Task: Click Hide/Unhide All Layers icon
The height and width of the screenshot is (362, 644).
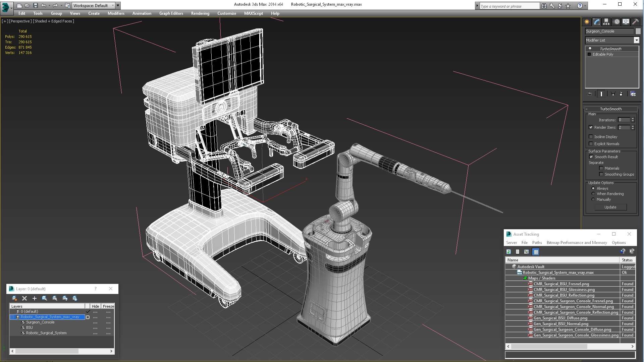Action: [65, 298]
